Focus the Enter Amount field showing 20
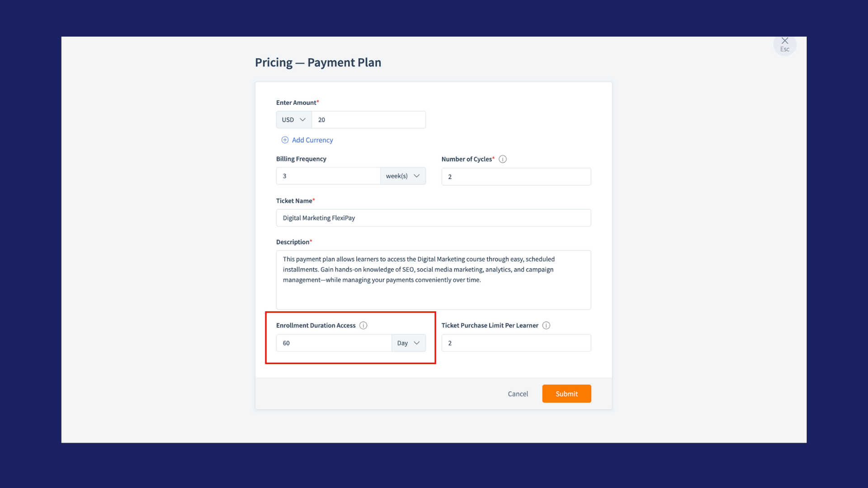 point(368,120)
